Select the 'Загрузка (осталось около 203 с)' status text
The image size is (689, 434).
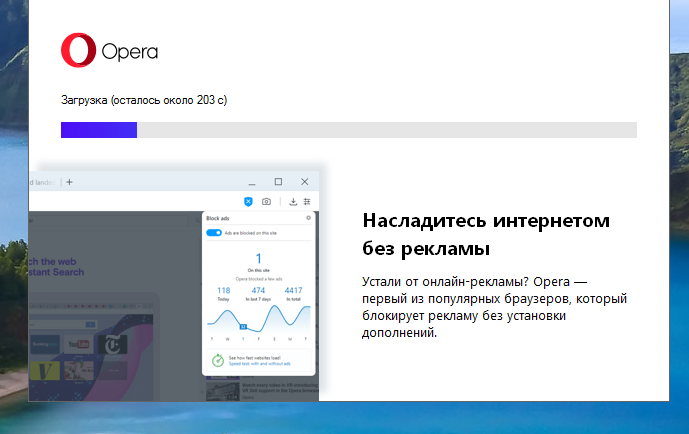click(144, 100)
